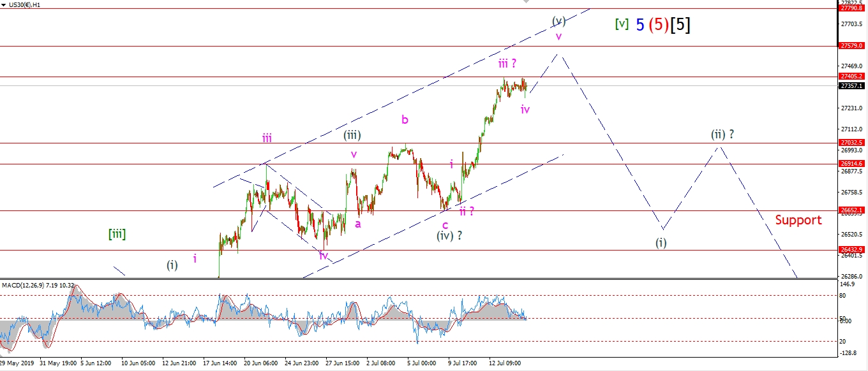The image size is (868, 371).
Task: Select the 27790.8 price level tag
Action: pyautogui.click(x=851, y=8)
